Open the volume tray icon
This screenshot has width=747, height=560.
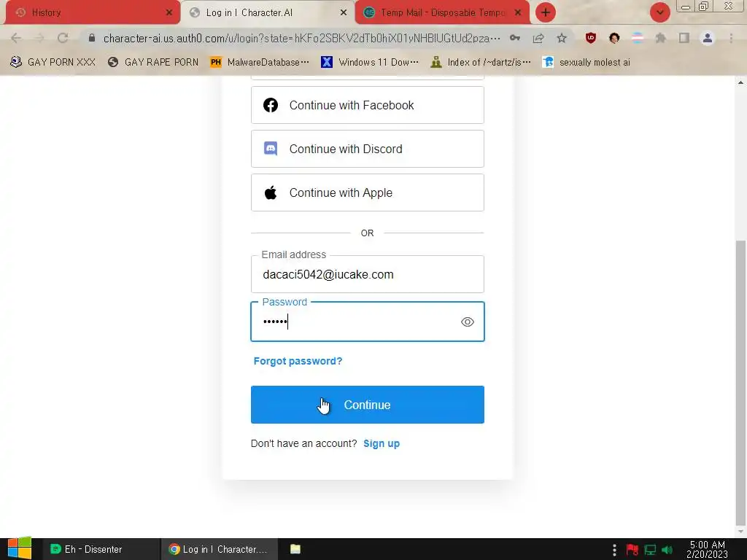[x=667, y=550]
